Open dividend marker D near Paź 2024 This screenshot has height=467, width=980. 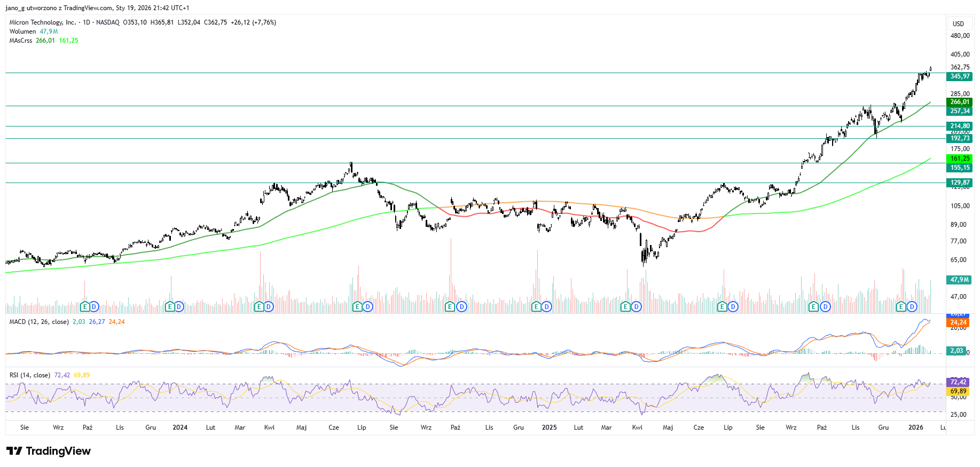tap(461, 306)
